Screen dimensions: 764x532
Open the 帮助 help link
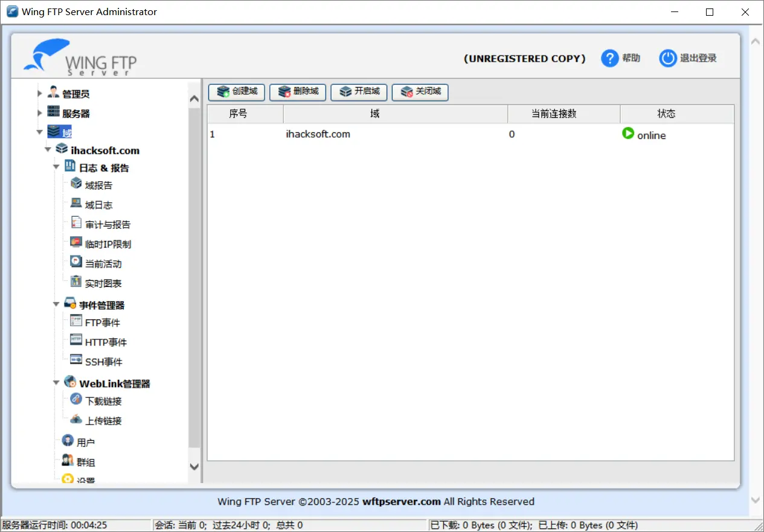631,58
